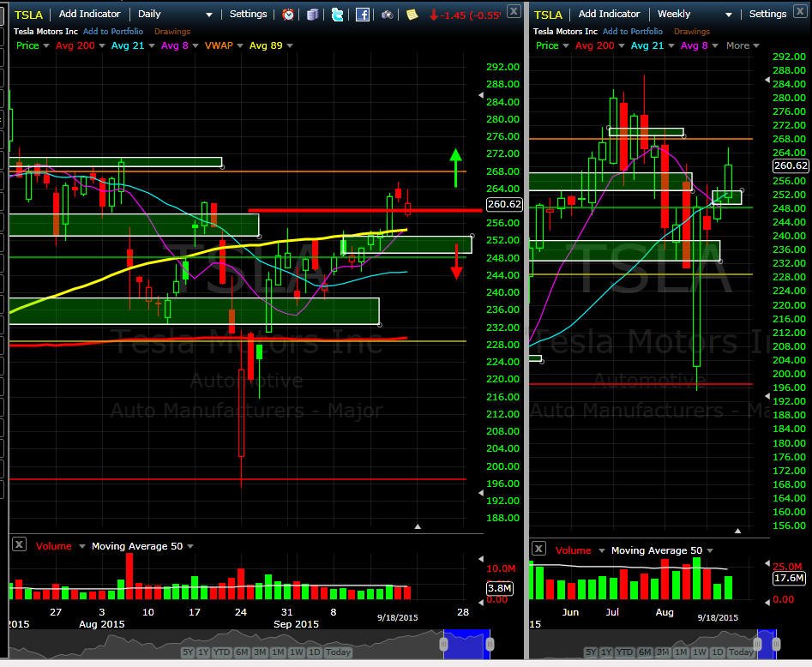Select the 6M range in the Daily chart

pyautogui.click(x=242, y=652)
